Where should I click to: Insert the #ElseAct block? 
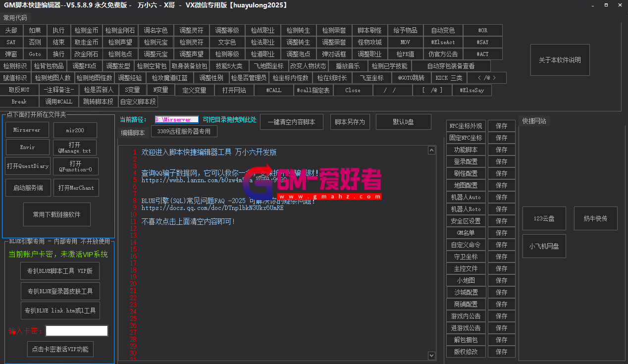point(443,42)
